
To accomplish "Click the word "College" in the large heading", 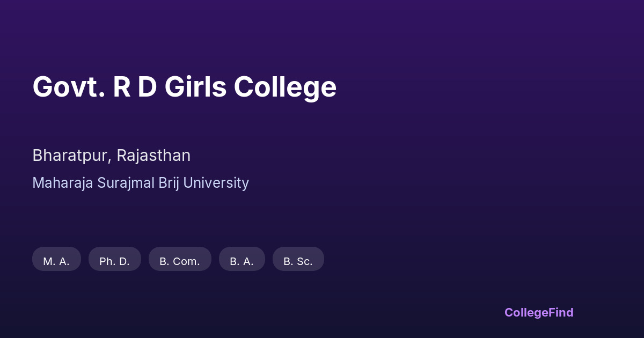I will coord(285,87).
